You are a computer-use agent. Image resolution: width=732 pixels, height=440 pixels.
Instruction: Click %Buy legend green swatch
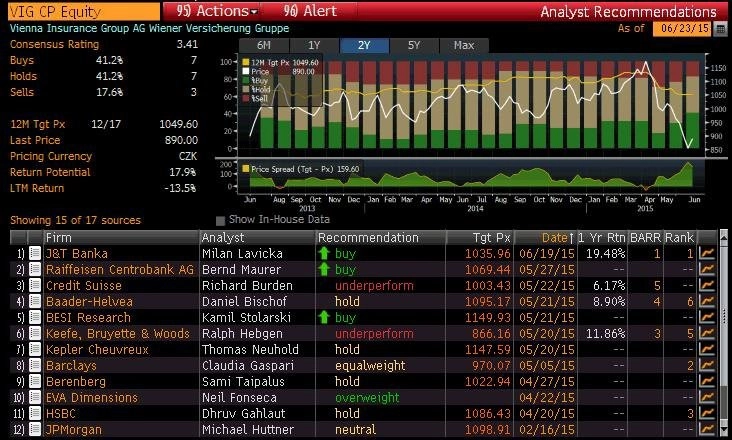point(246,80)
